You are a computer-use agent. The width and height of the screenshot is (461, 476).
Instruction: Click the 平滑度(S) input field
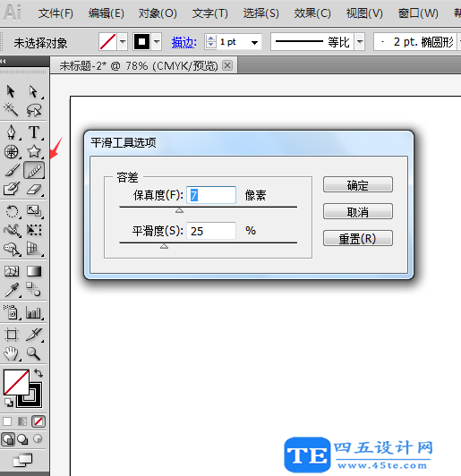[211, 231]
